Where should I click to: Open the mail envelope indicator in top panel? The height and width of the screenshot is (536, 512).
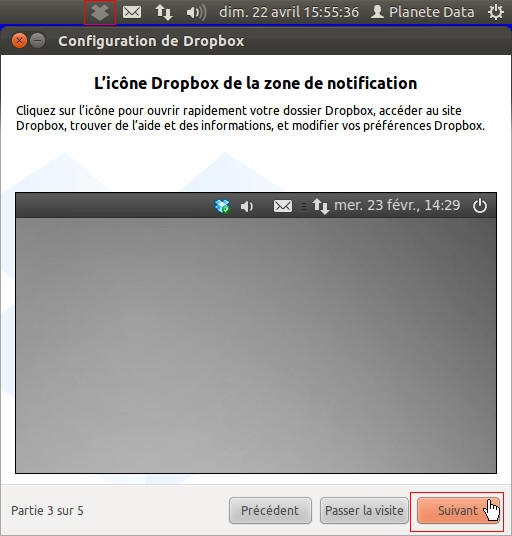click(x=132, y=12)
